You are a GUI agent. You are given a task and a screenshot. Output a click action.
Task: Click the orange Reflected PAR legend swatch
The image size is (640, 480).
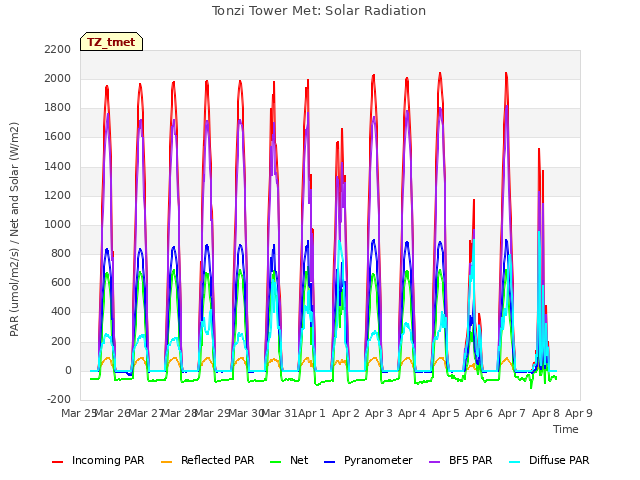click(x=167, y=462)
